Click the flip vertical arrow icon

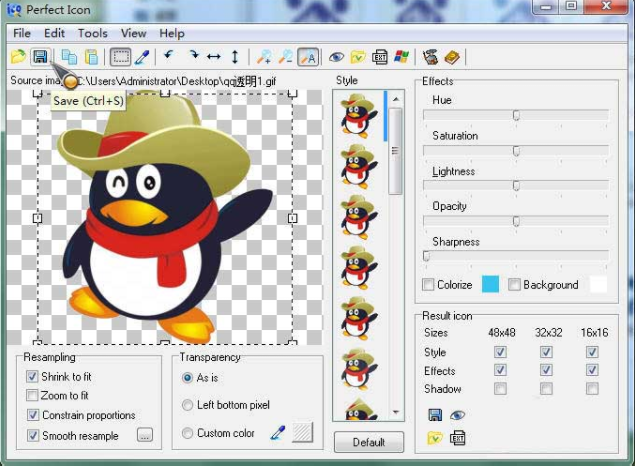[x=235, y=57]
